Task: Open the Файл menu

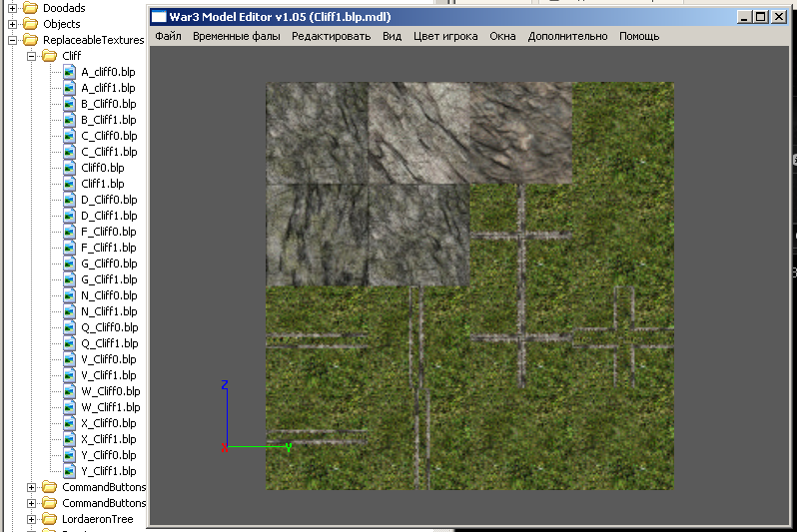Action: tap(168, 37)
